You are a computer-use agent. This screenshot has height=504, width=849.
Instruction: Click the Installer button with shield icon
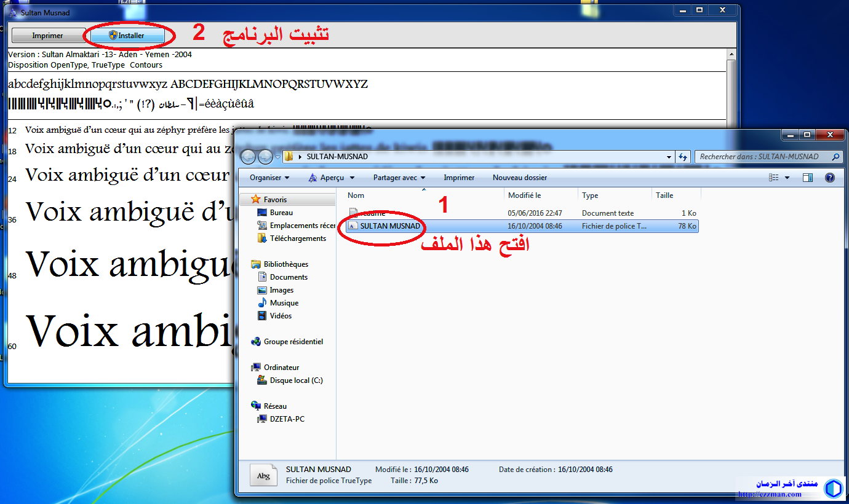pyautogui.click(x=127, y=36)
